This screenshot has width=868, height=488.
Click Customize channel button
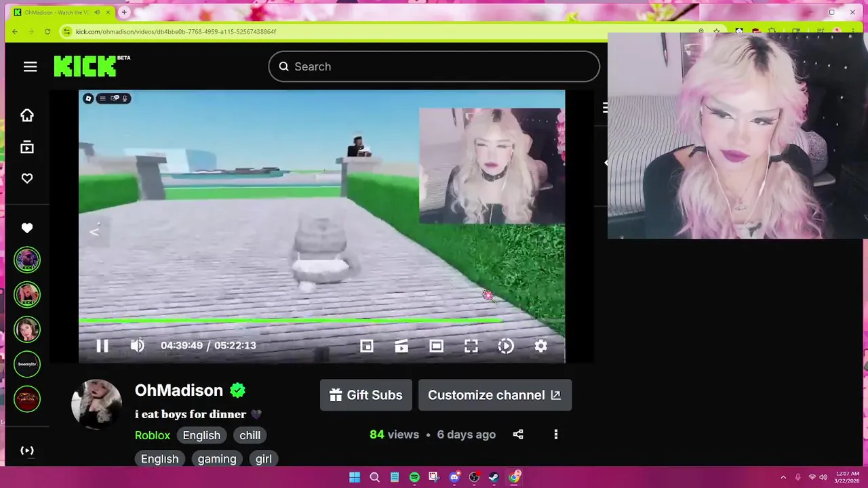tap(495, 395)
